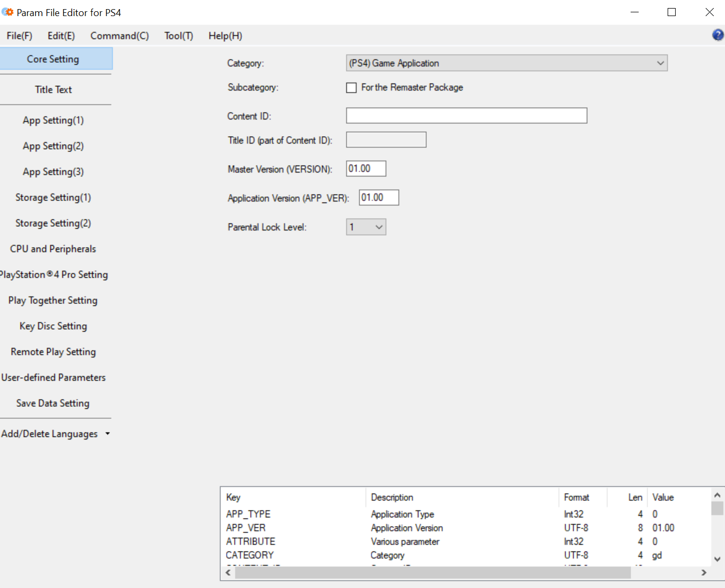The height and width of the screenshot is (588, 725).
Task: Maximize the Param File Editor window
Action: pyautogui.click(x=671, y=12)
